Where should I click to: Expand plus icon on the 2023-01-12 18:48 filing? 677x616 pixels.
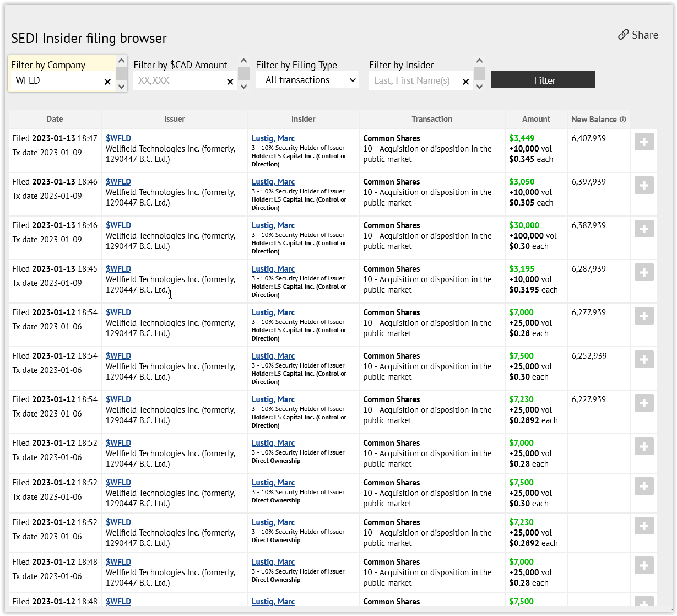(x=643, y=565)
